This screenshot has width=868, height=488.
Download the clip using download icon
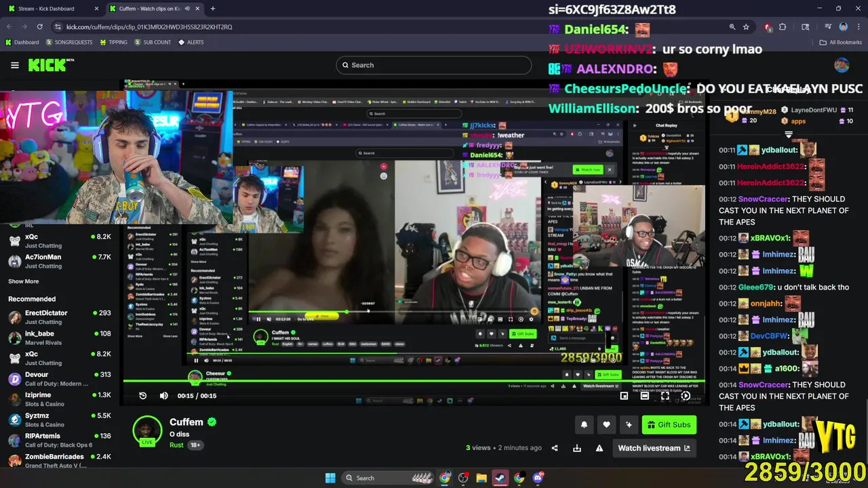tap(577, 448)
